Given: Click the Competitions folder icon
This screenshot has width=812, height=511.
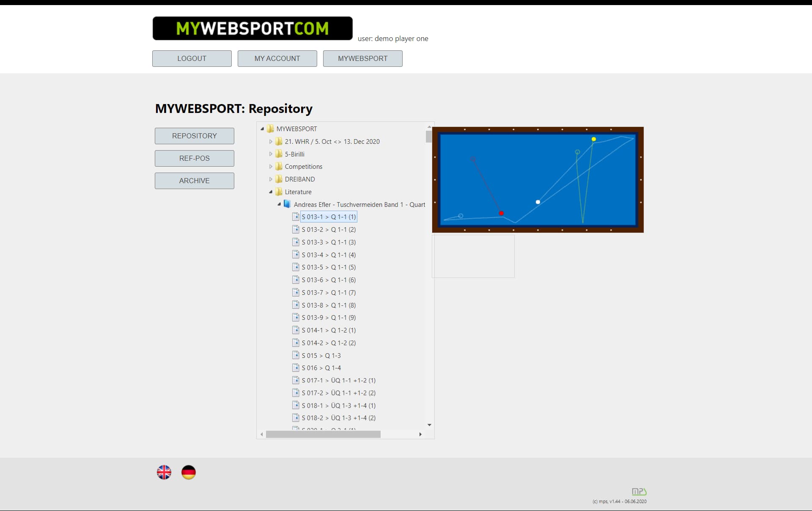Looking at the screenshot, I should 279,166.
